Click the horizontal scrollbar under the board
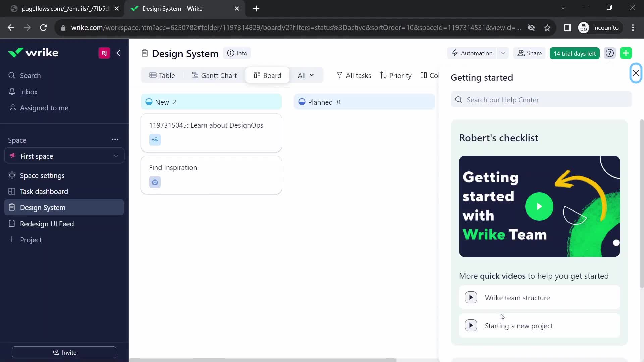Screen dimensions: 644x362 point(263,360)
